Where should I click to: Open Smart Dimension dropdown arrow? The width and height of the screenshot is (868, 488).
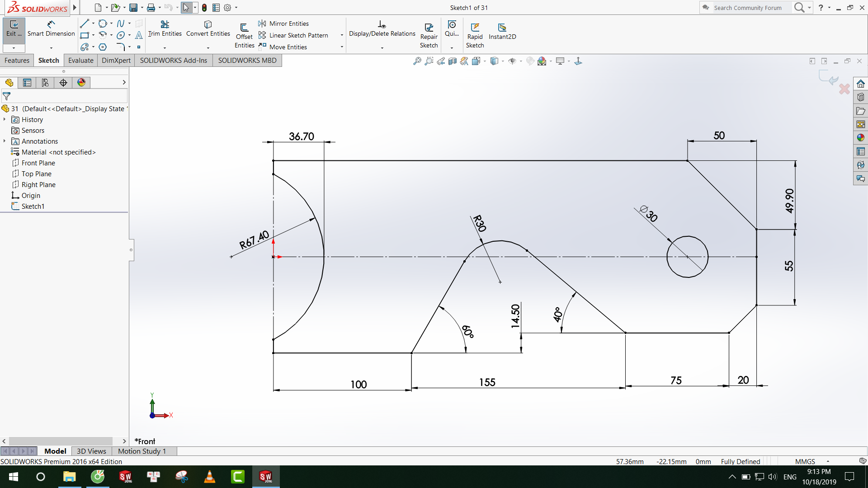coord(51,47)
